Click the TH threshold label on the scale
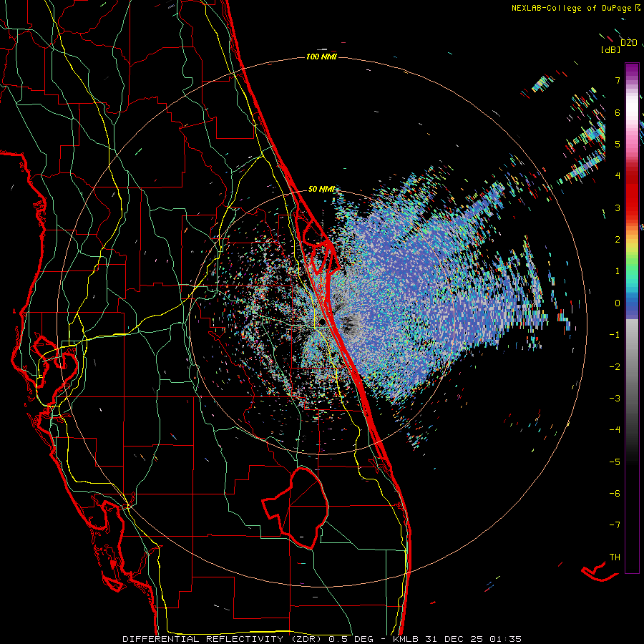644x644 pixels. point(615,557)
